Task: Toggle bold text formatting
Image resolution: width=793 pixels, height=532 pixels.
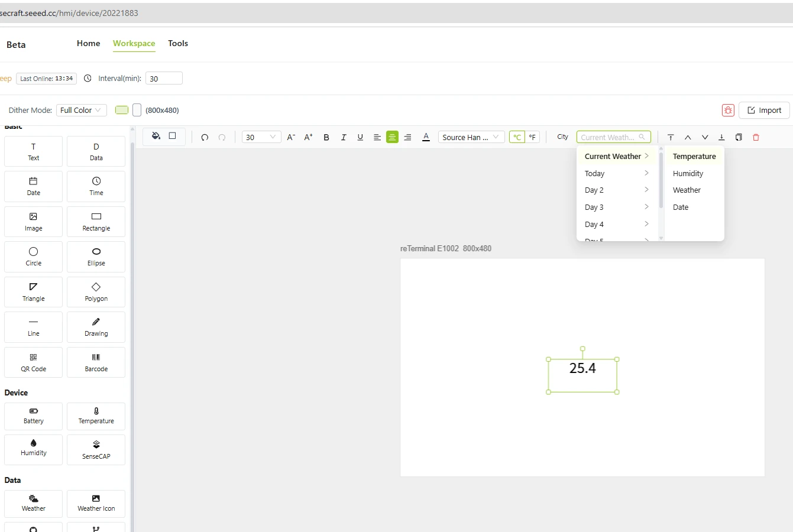Action: point(326,137)
